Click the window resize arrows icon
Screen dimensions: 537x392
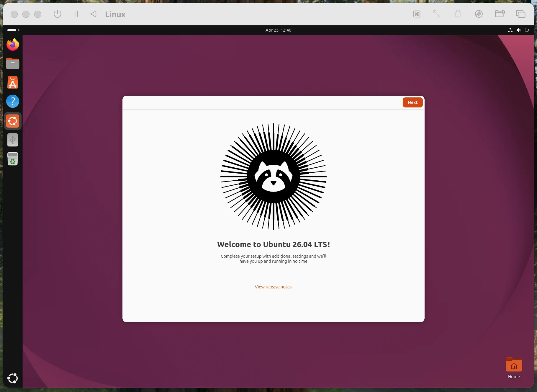[437, 14]
